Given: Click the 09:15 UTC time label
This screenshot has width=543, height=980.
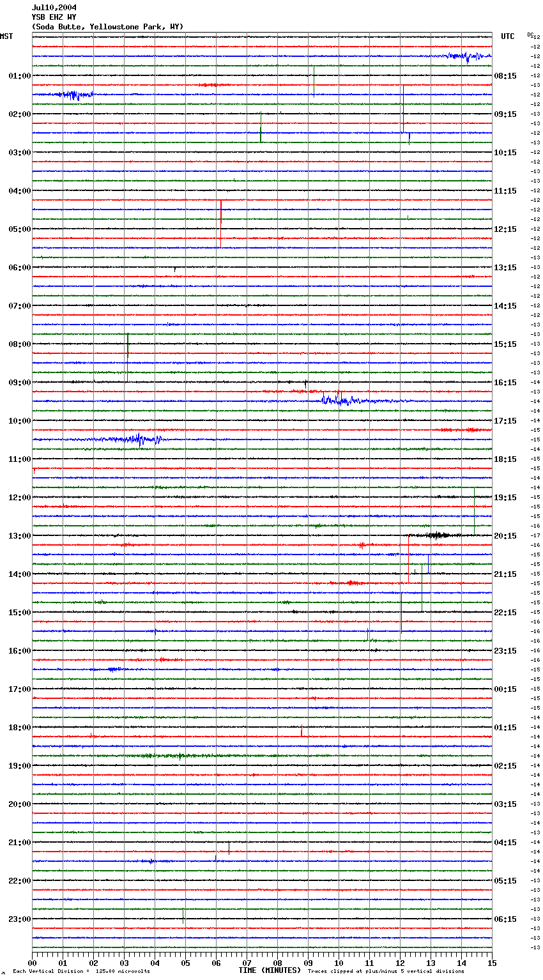Looking at the screenshot, I should coord(505,114).
